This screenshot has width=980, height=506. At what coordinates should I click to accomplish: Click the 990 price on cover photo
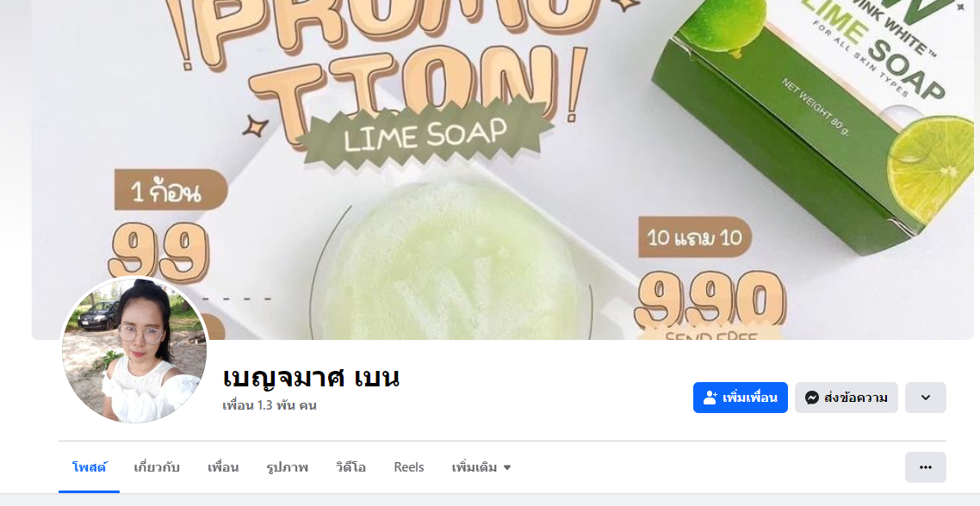tap(710, 302)
